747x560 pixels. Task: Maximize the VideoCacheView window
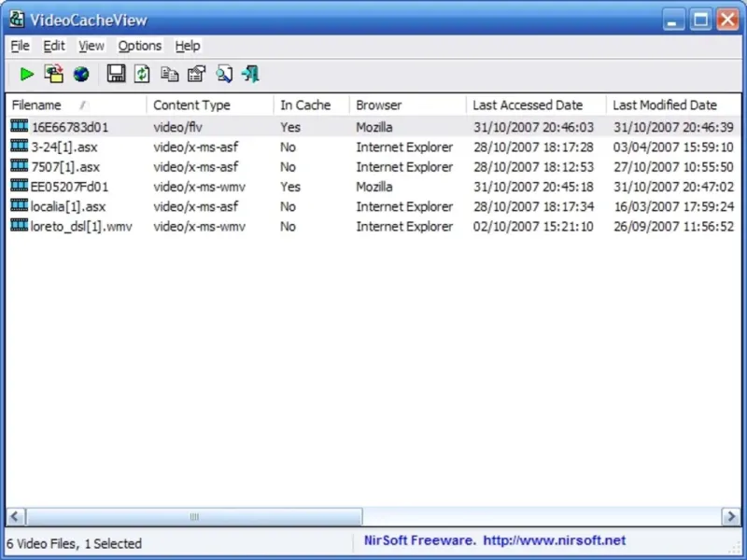[x=700, y=20]
